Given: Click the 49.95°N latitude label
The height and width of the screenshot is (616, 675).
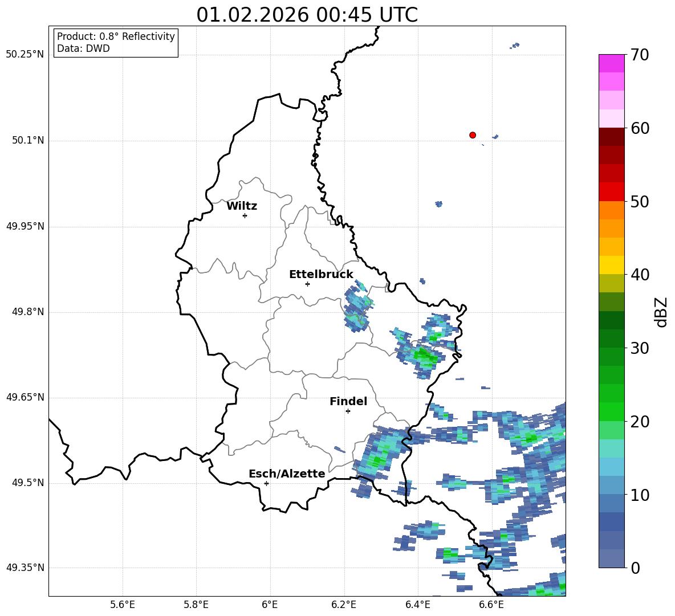Looking at the screenshot, I should click(25, 226).
